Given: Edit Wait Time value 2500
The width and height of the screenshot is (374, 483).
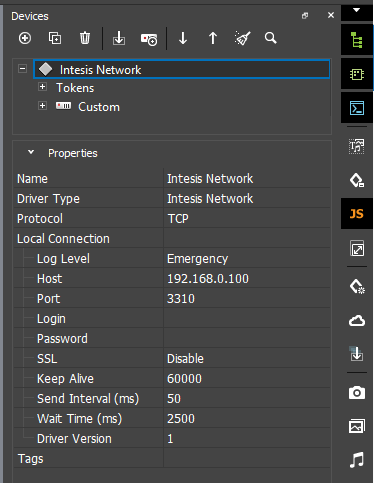Looking at the screenshot, I should [247, 418].
